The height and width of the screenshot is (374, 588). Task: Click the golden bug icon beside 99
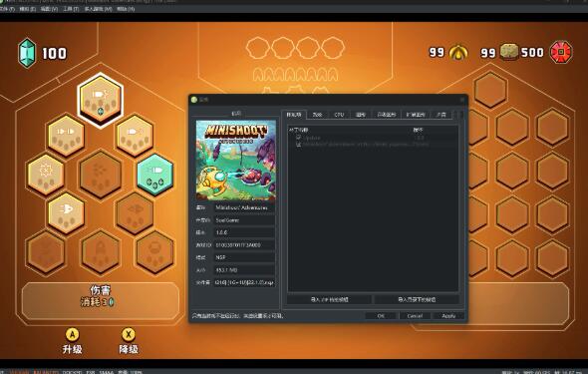click(x=458, y=53)
